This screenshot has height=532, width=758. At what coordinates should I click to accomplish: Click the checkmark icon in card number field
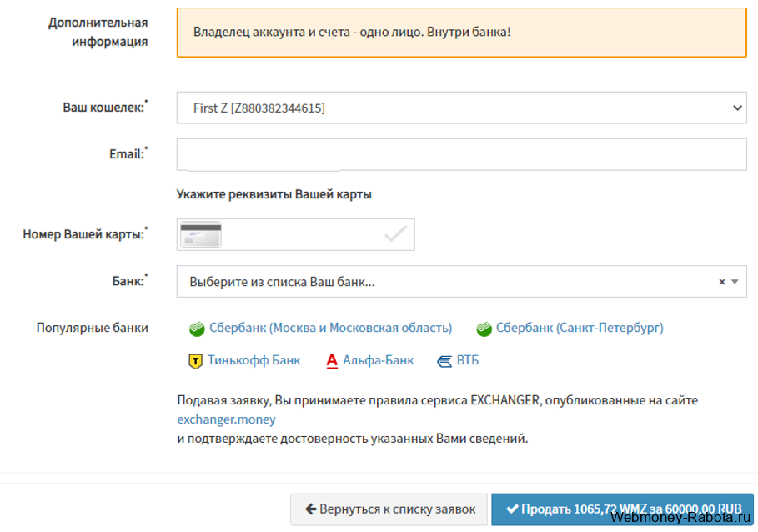tap(395, 234)
